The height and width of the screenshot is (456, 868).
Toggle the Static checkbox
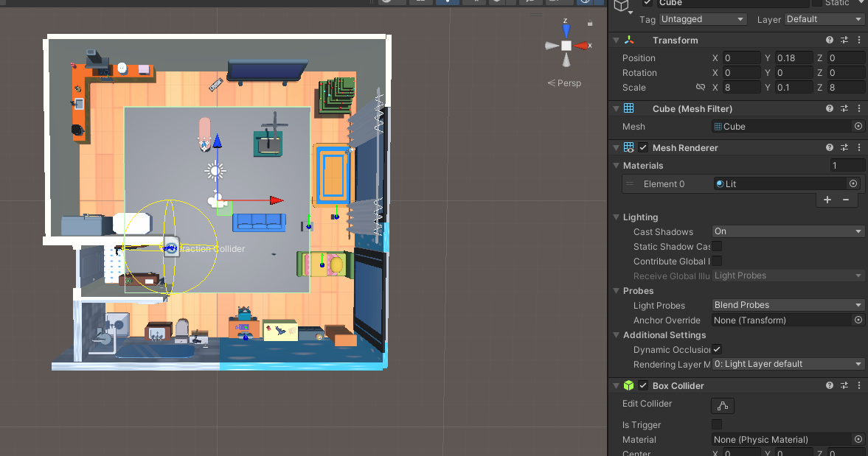816,3
